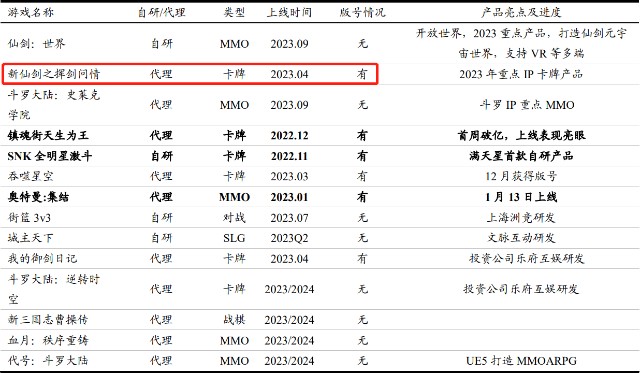Click the 游戏名称 column header
Image resolution: width=640 pixels, height=373 pixels.
click(31, 12)
